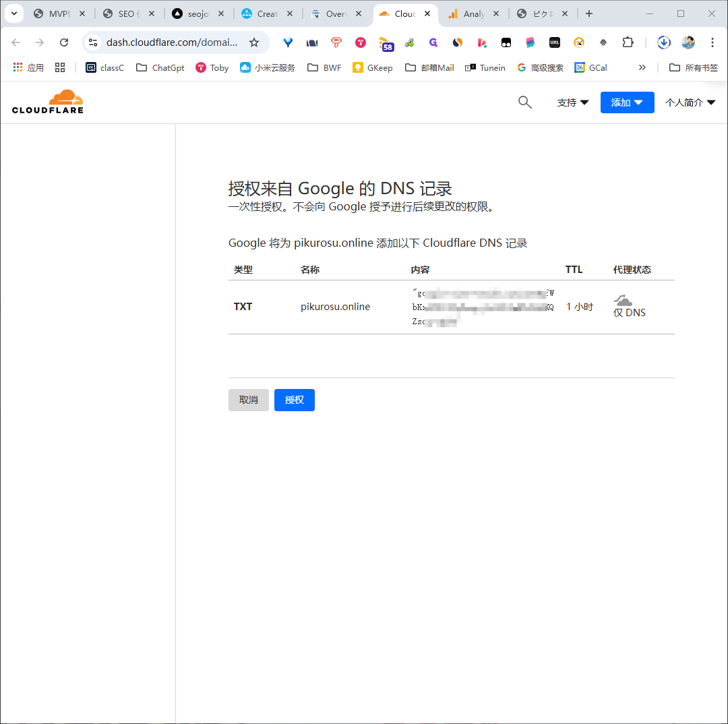Click the 授权 authorize button

295,400
